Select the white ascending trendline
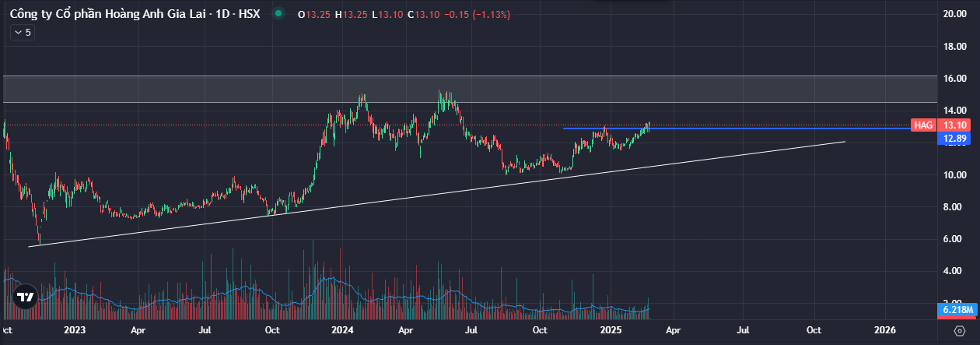Screen dimensions: 980x345 (467, 192)
